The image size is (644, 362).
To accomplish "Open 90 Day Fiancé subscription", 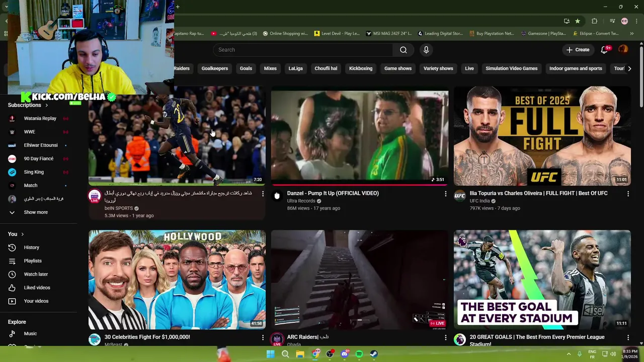I will pyautogui.click(x=39, y=159).
